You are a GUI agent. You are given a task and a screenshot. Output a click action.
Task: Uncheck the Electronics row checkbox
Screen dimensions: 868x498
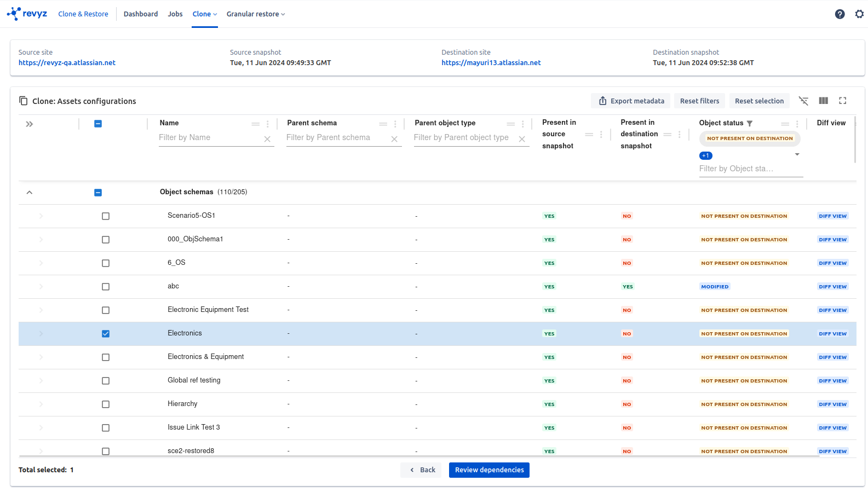(106, 334)
